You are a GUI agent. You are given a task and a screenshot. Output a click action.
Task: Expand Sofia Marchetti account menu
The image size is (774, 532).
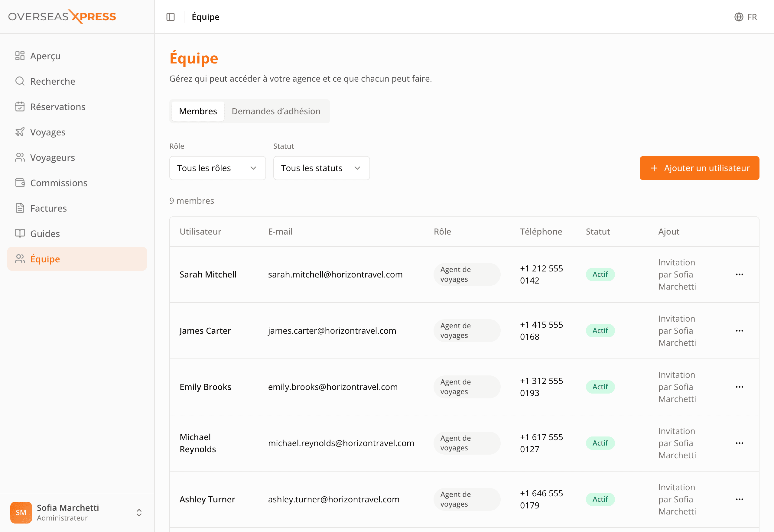77,513
